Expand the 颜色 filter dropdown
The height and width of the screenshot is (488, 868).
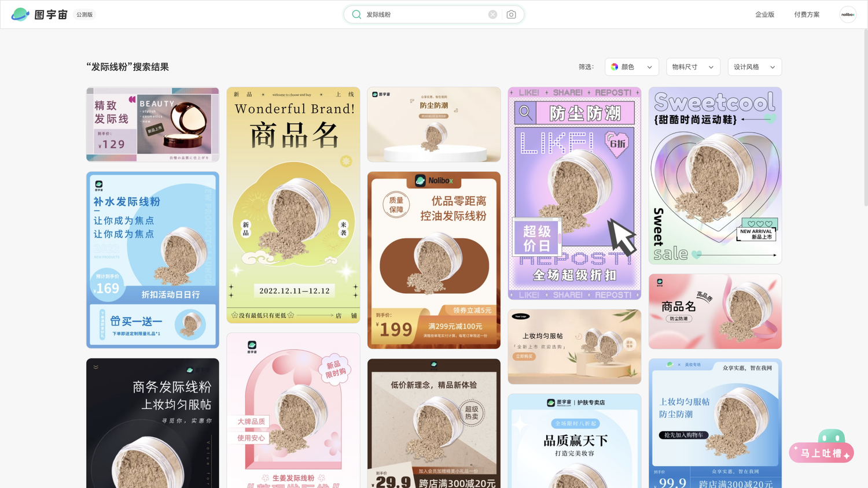[632, 67]
